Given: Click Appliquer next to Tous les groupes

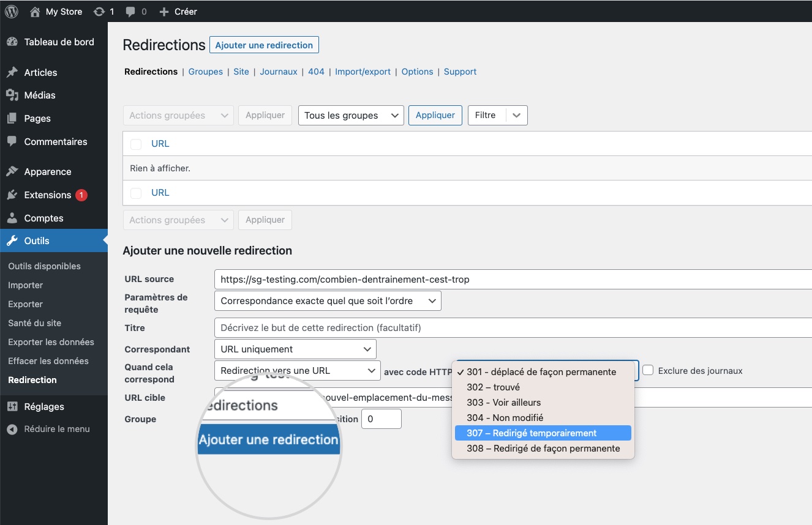Looking at the screenshot, I should tap(435, 116).
